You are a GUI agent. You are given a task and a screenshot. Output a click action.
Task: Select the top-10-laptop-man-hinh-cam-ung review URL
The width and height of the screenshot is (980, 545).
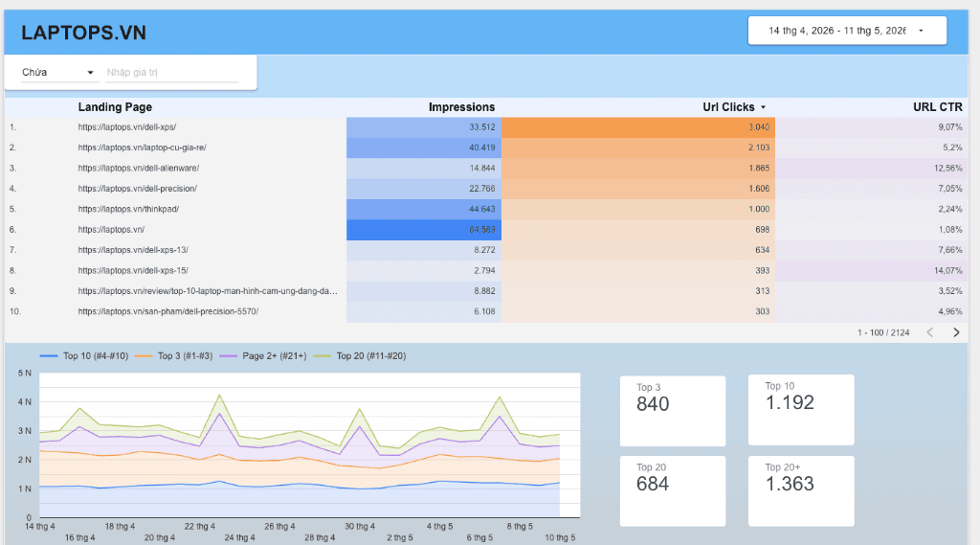208,291
